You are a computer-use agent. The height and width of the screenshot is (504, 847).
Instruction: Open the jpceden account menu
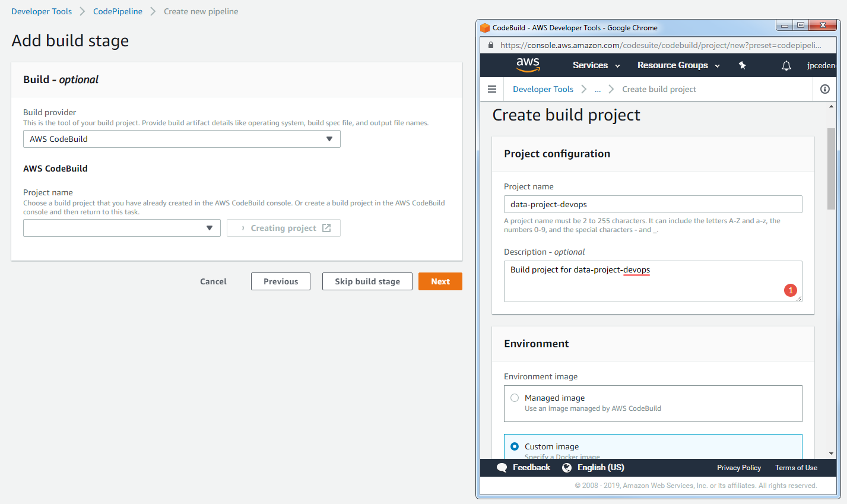(821, 65)
